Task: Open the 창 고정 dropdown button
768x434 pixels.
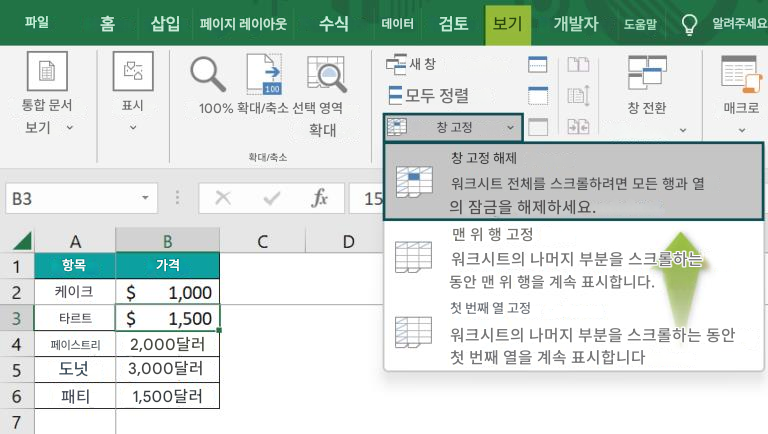Action: [453, 127]
